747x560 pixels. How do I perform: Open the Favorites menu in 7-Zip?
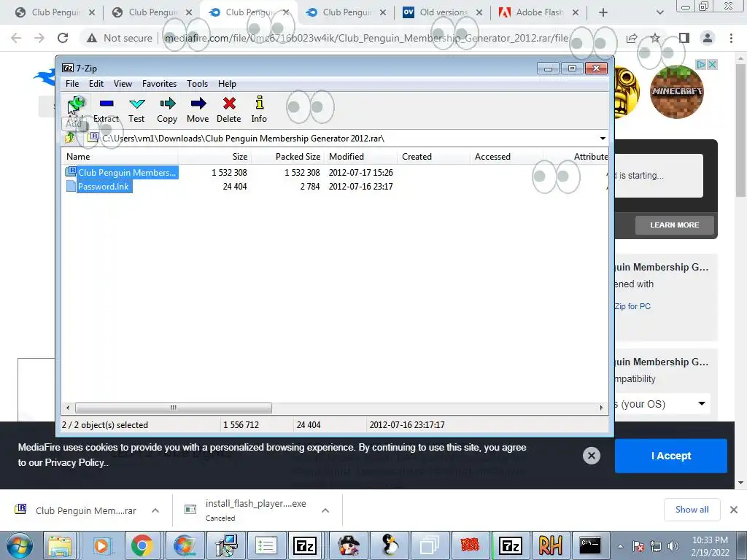point(159,84)
